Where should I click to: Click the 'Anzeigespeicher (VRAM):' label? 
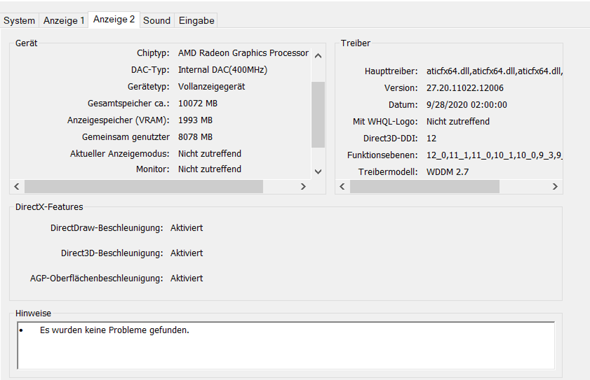pyautogui.click(x=119, y=120)
